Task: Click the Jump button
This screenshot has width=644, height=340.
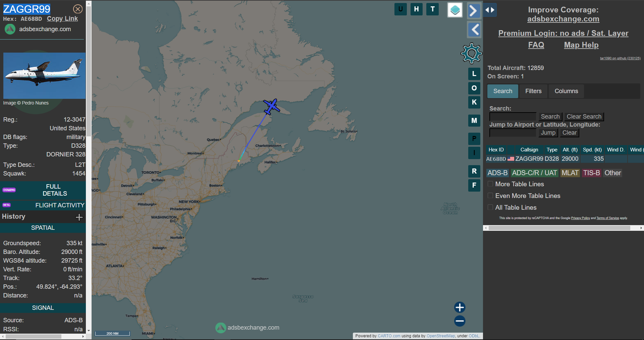Action: (x=548, y=133)
